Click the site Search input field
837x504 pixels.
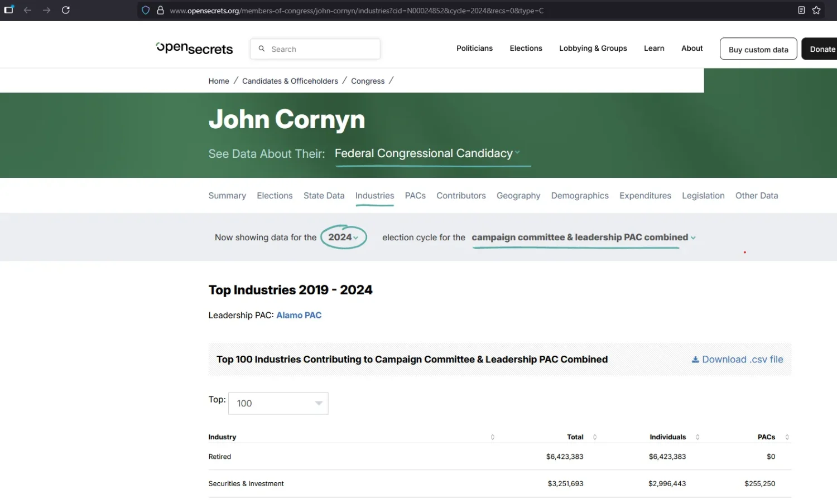[x=315, y=49]
